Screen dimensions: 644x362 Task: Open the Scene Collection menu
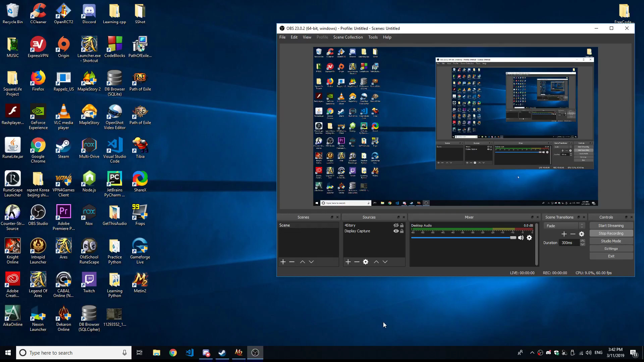pyautogui.click(x=348, y=37)
